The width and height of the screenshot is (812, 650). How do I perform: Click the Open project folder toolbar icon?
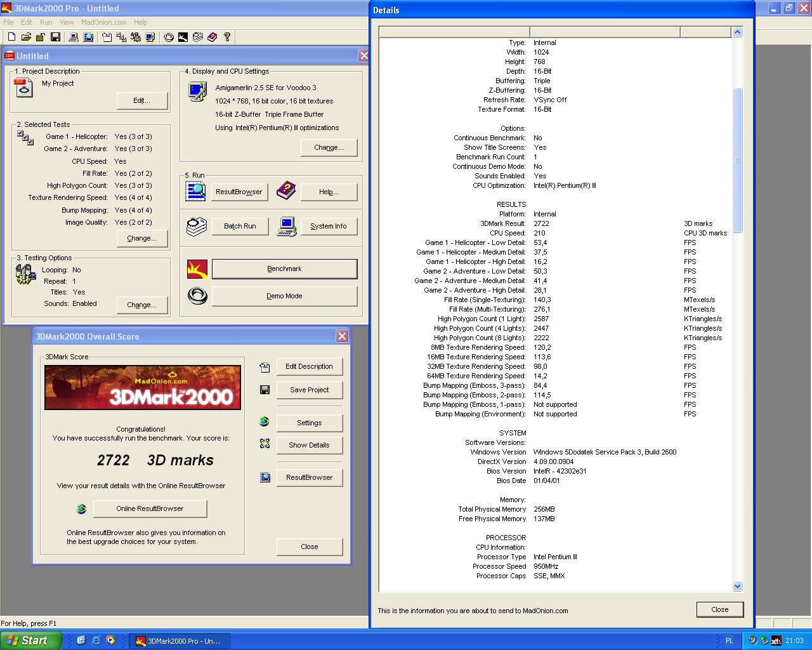tap(26, 37)
